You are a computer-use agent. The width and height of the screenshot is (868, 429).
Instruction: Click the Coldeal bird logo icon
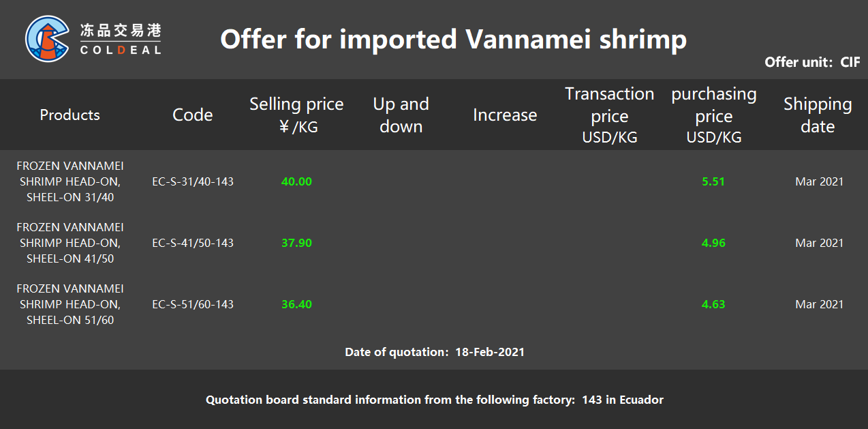coord(47,39)
